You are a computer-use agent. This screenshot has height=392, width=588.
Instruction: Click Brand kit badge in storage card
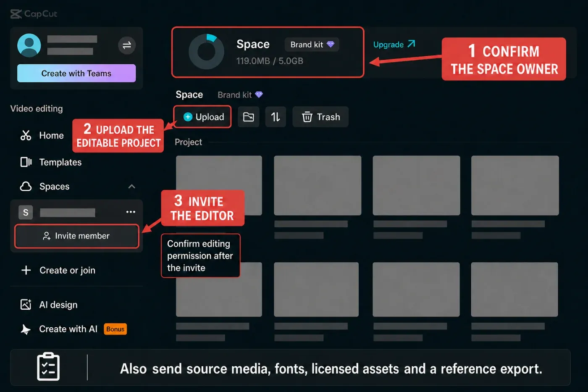click(x=312, y=45)
